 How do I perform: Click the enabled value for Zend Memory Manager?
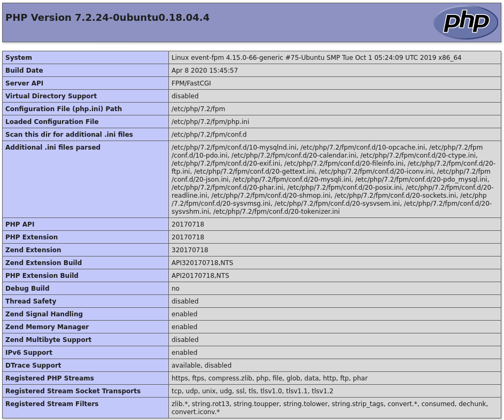coord(184,327)
